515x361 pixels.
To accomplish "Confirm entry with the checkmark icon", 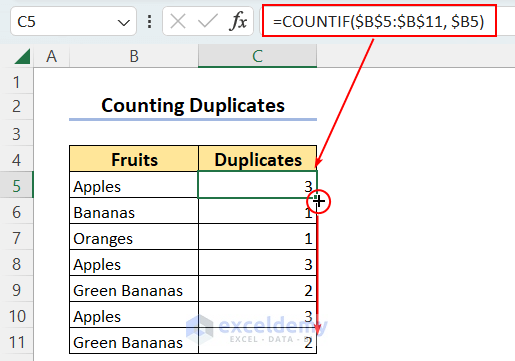I will click(207, 22).
